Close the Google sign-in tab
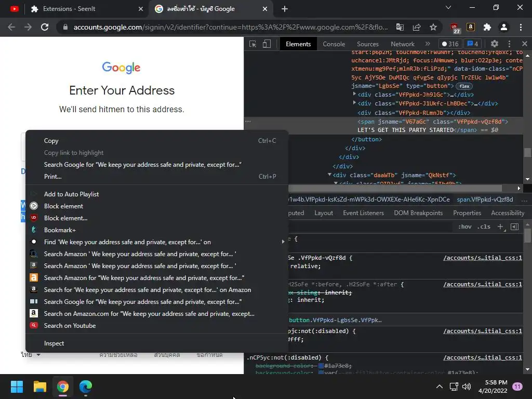Image resolution: width=532 pixels, height=399 pixels. pyautogui.click(x=265, y=9)
